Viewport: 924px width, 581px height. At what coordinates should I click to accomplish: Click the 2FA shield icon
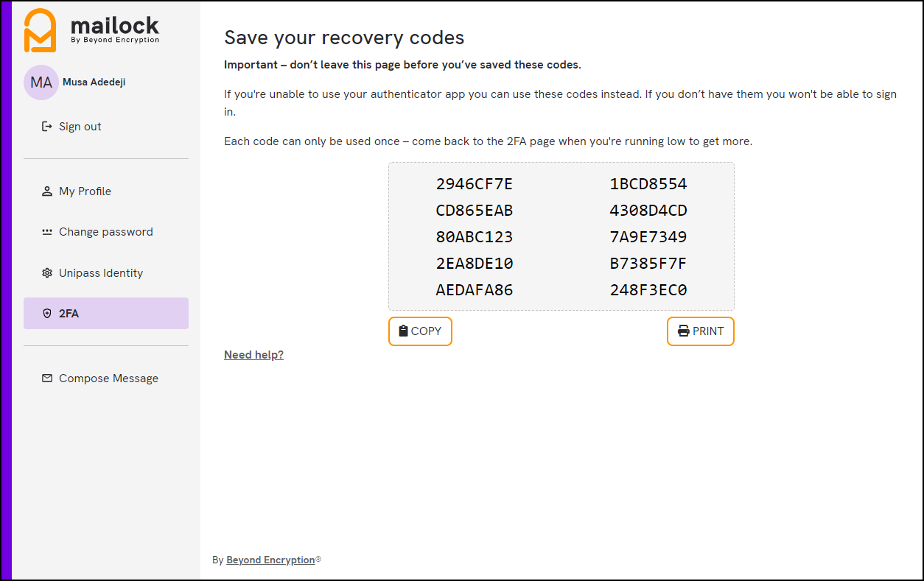click(x=47, y=313)
